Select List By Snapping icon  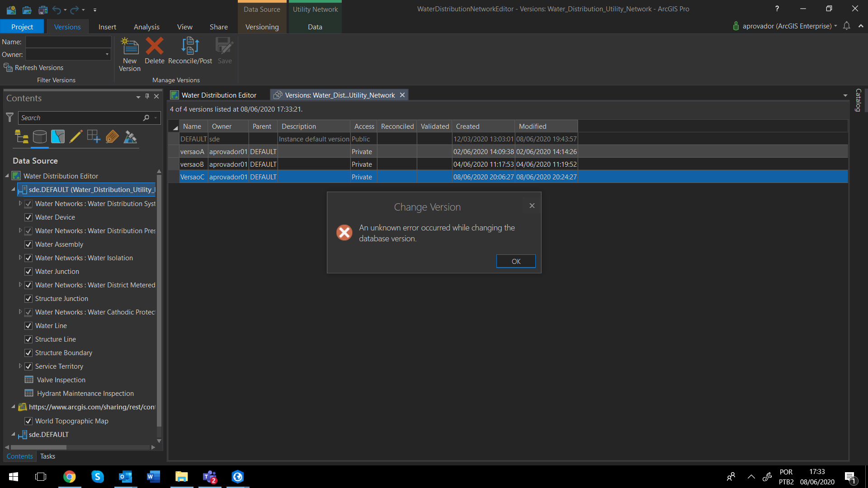[94, 136]
